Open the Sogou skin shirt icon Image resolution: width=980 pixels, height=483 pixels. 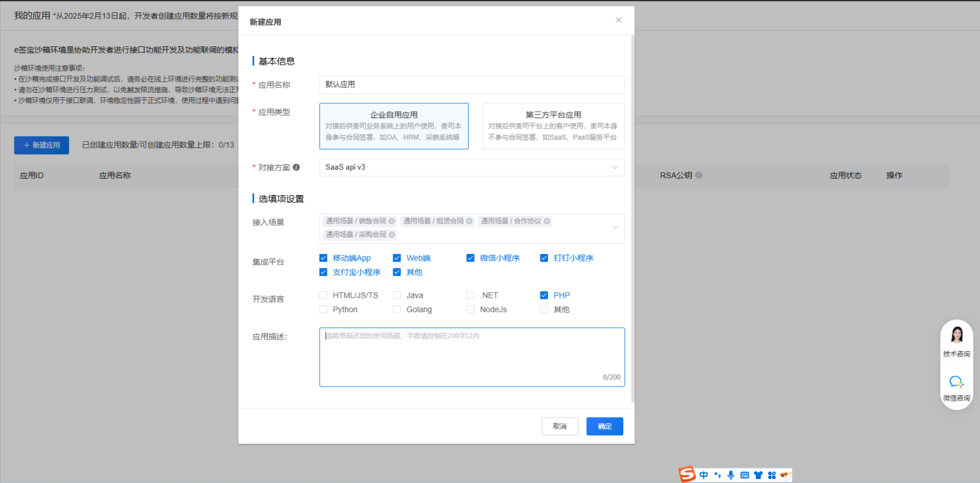(758, 475)
